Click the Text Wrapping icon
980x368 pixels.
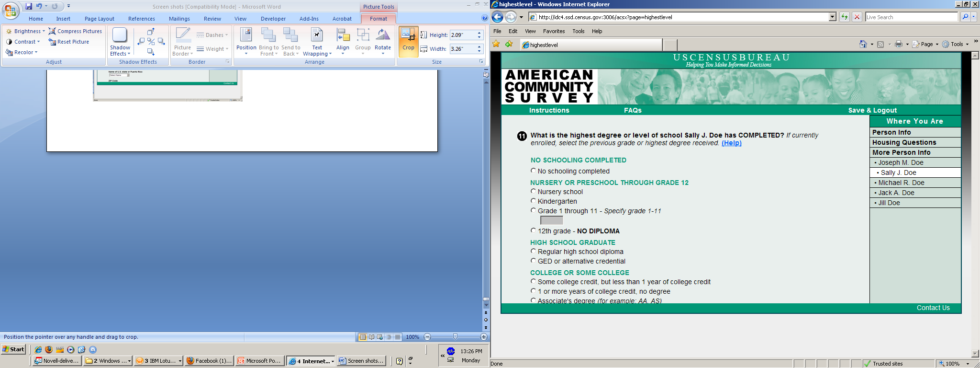tap(317, 34)
